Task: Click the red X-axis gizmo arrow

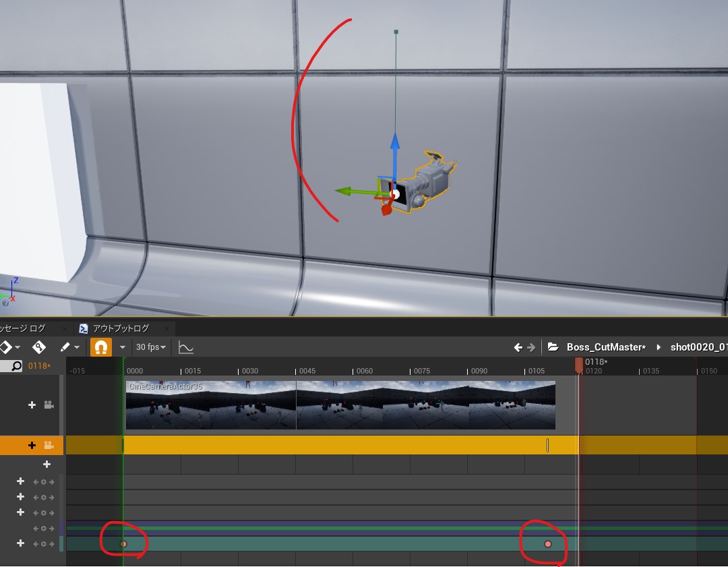Action: [387, 207]
